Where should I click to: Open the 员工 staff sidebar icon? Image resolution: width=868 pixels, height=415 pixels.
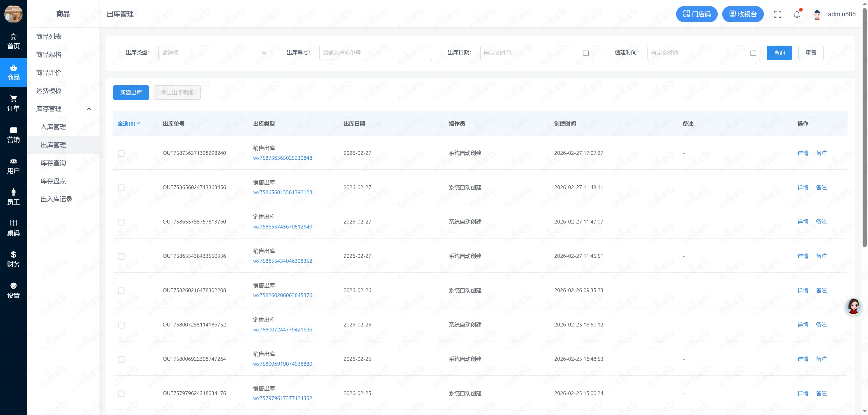click(x=14, y=197)
